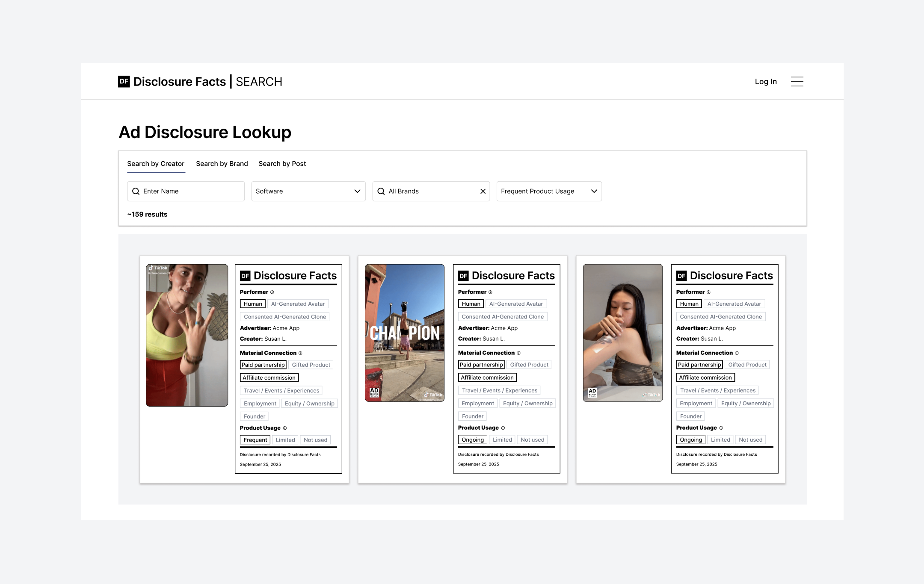Toggle Not used option in third card

(x=750, y=439)
